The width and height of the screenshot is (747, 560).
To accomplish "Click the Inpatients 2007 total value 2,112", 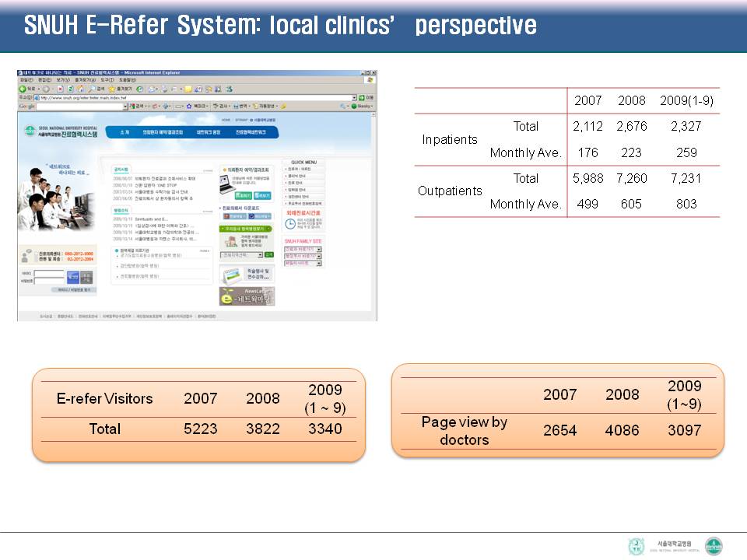I will [x=587, y=126].
